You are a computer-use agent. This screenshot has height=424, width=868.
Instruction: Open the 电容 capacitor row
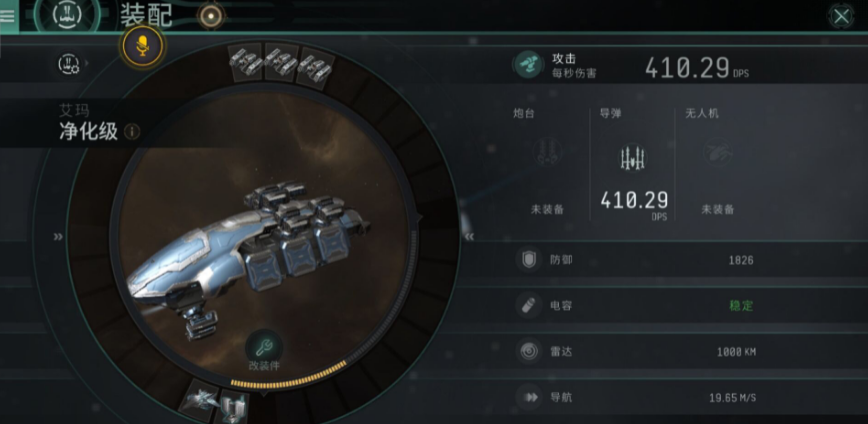[x=688, y=305]
